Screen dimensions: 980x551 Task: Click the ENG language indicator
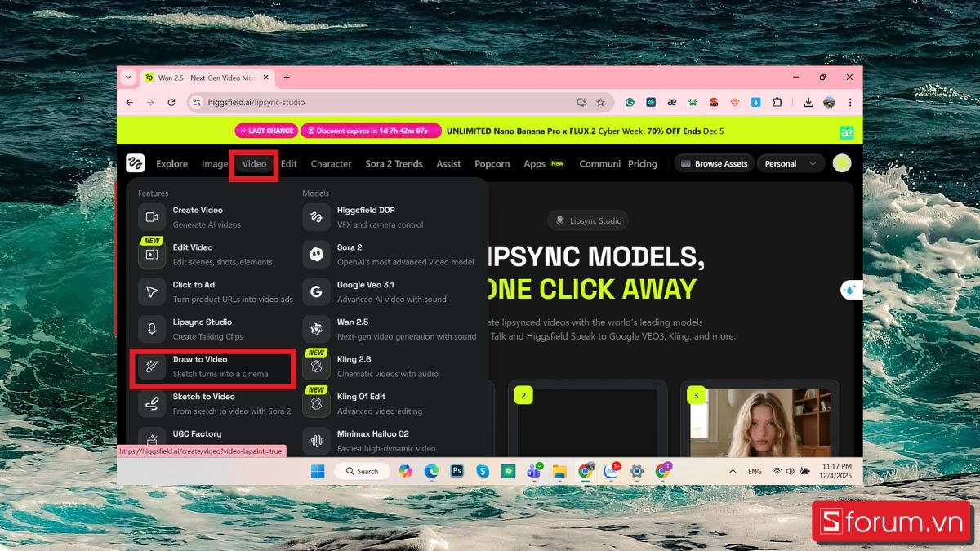(x=755, y=471)
